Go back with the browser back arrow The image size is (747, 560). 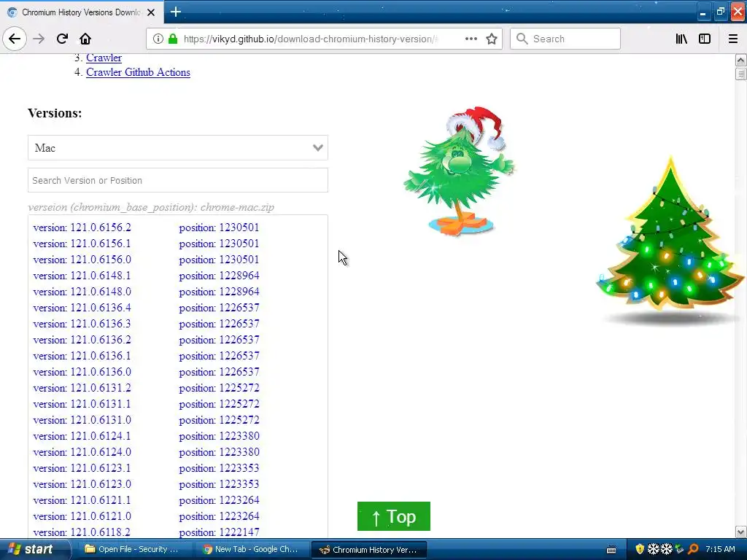coord(15,39)
